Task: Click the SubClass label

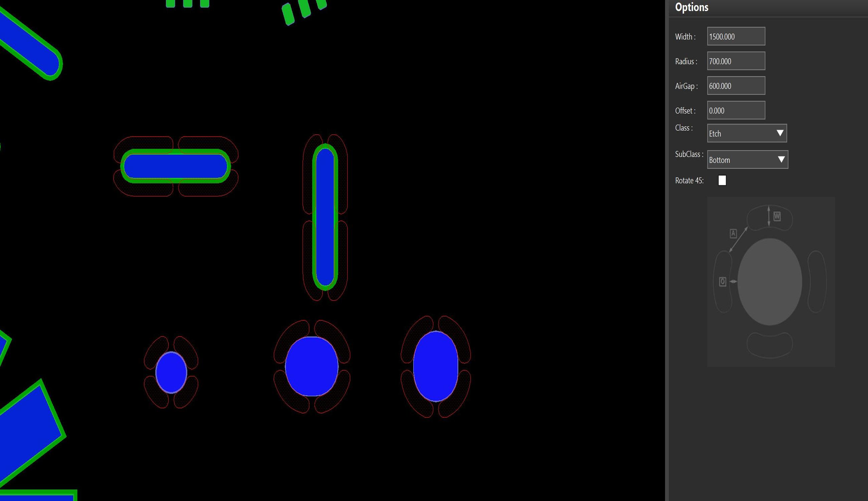Action: [689, 154]
